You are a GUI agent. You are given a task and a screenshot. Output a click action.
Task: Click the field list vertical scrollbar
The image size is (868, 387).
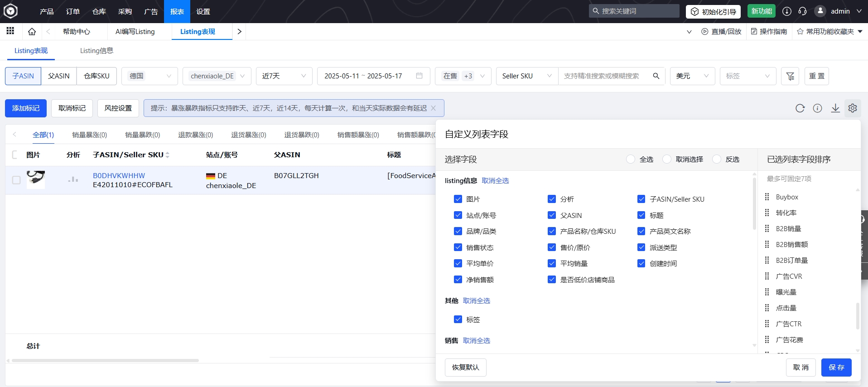tap(754, 203)
